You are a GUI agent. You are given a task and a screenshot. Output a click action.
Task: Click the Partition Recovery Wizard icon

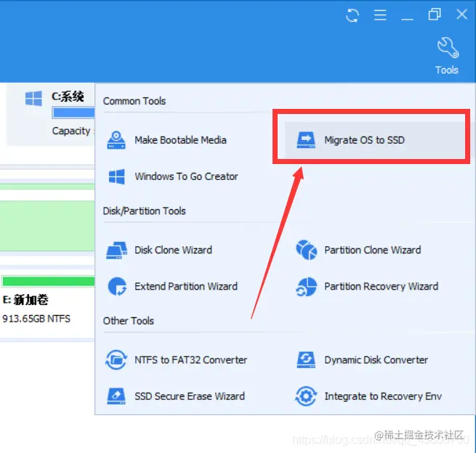coord(306,287)
